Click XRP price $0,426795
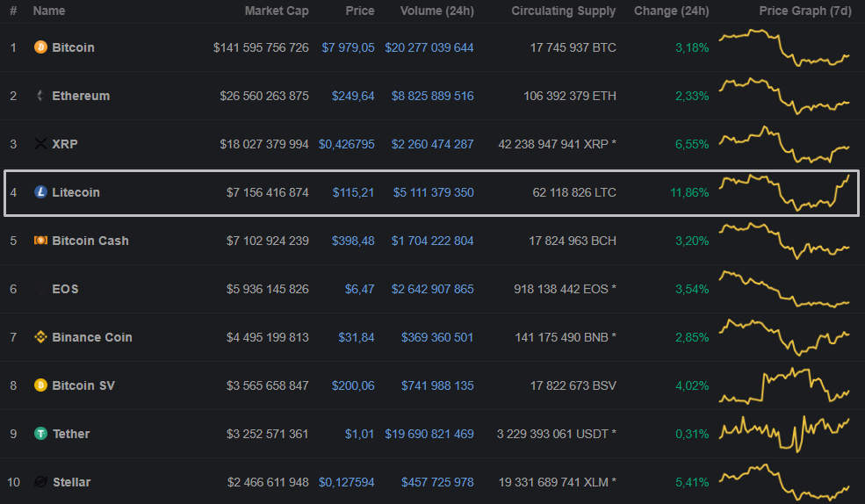This screenshot has width=865, height=504. click(x=347, y=144)
